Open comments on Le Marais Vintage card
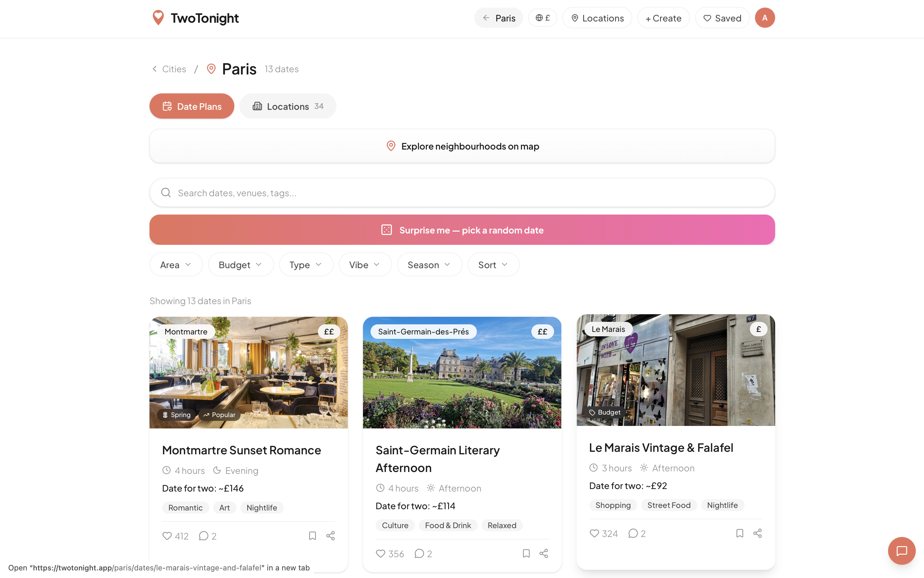The image size is (924, 578). pyautogui.click(x=633, y=533)
